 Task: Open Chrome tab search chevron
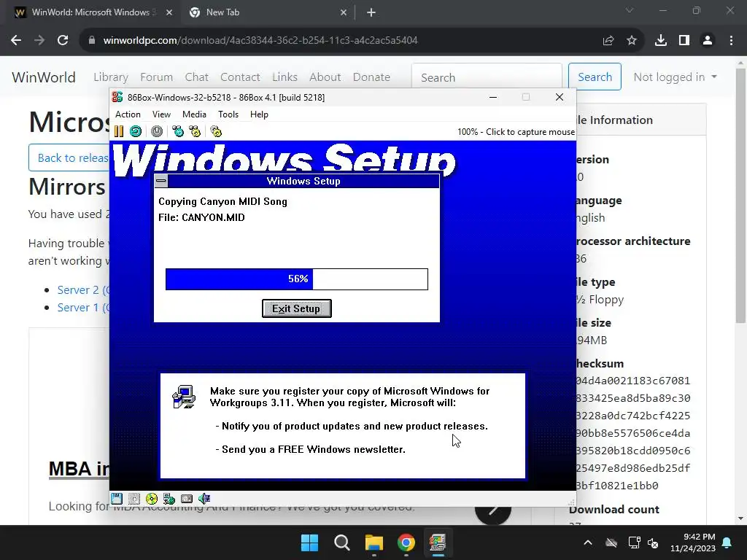(630, 10)
